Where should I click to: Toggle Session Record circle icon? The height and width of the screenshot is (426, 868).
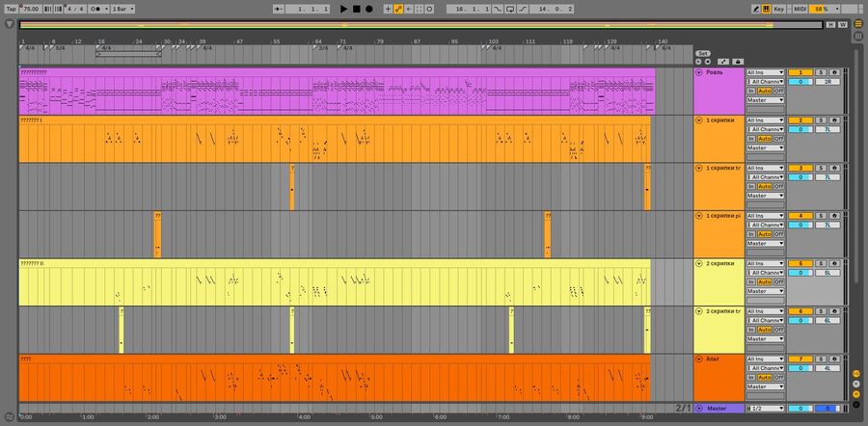point(429,9)
